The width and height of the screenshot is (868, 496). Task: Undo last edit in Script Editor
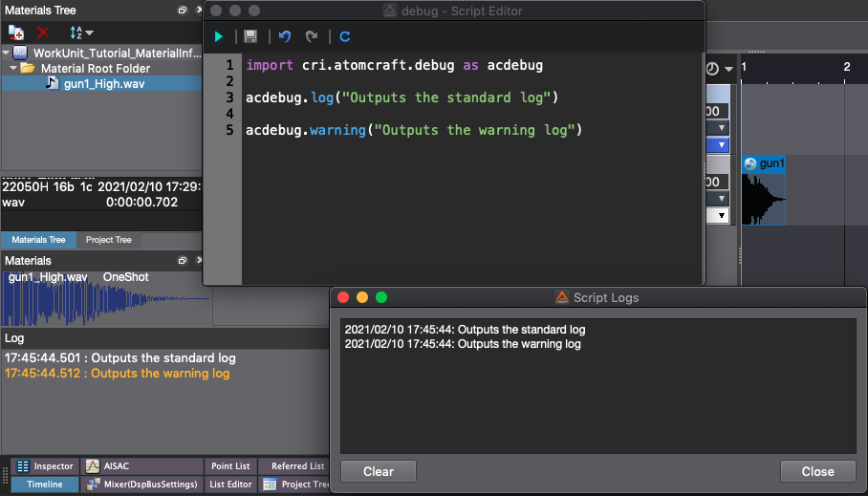(x=285, y=36)
